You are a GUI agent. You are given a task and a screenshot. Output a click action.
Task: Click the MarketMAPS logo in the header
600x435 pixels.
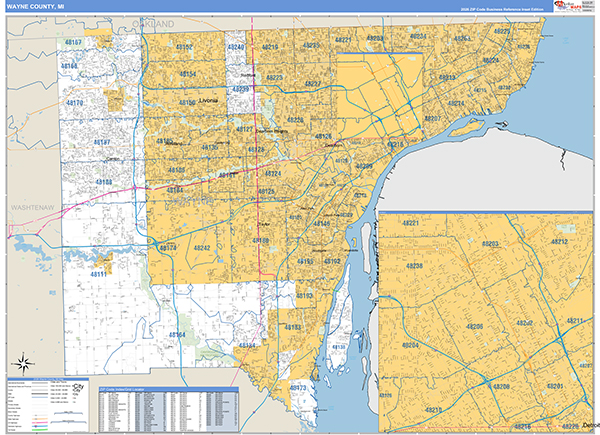coord(573,6)
